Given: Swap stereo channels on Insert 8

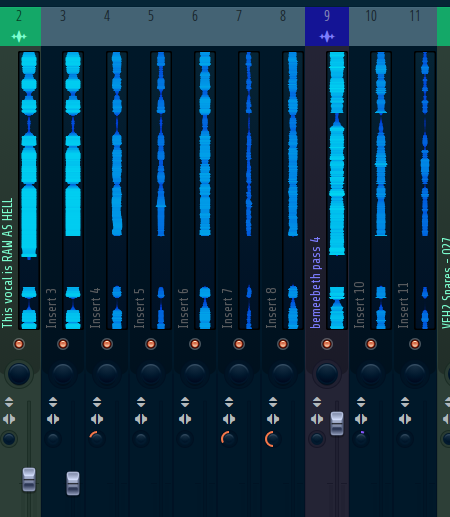Looking at the screenshot, I should (273, 419).
